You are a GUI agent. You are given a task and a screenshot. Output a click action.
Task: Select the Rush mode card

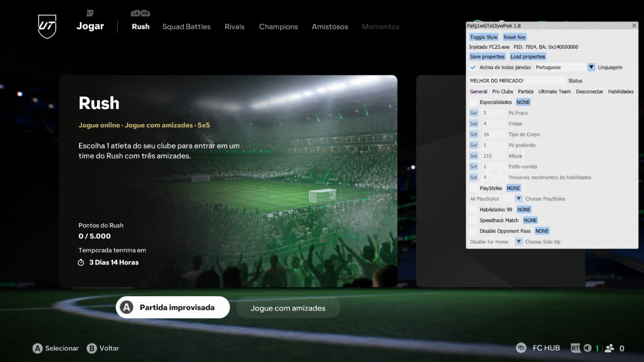click(228, 181)
